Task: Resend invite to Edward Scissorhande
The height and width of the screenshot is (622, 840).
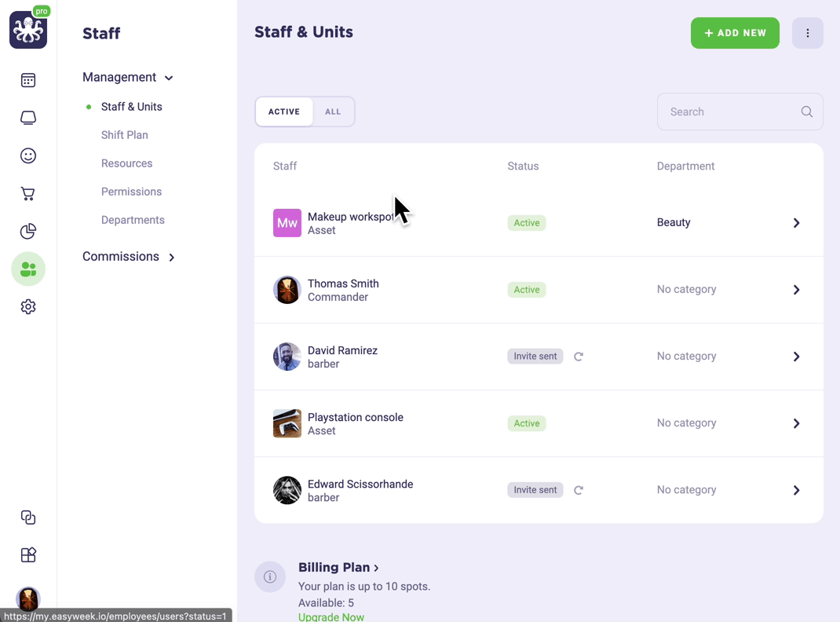Action: (x=578, y=490)
